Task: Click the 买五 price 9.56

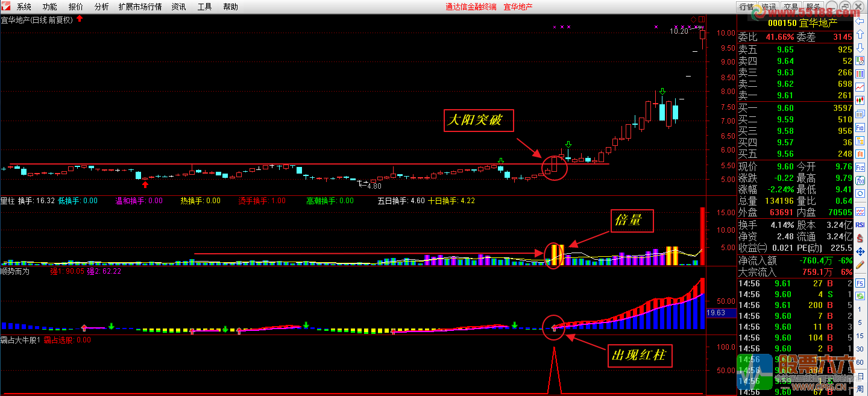Action: click(785, 154)
